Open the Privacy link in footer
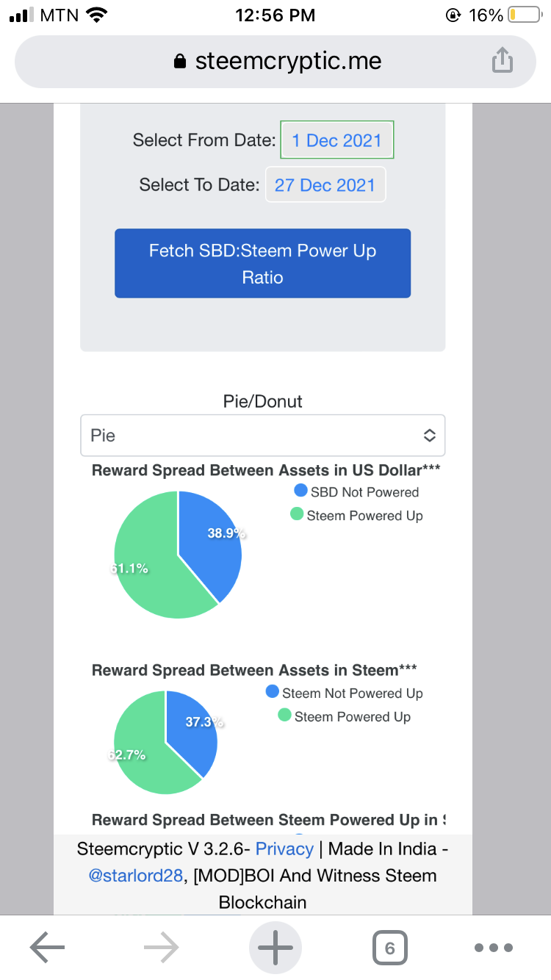551x980 pixels. 284,849
